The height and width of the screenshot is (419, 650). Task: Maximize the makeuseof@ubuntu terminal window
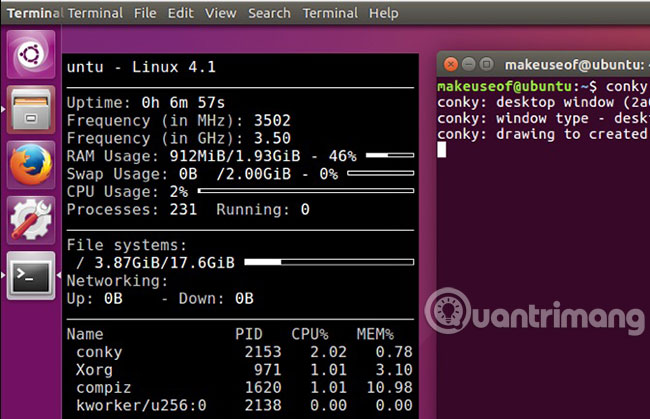coord(486,64)
